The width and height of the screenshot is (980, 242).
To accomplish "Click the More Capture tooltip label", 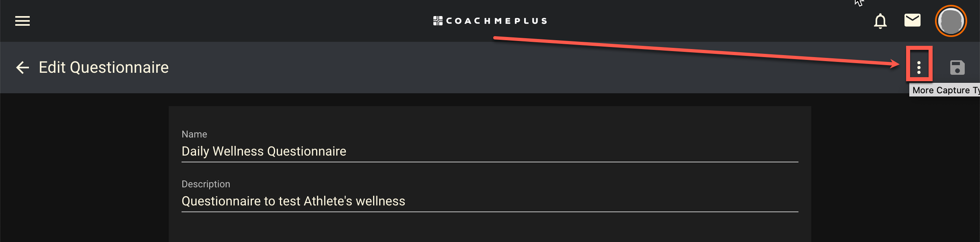I will point(945,90).
